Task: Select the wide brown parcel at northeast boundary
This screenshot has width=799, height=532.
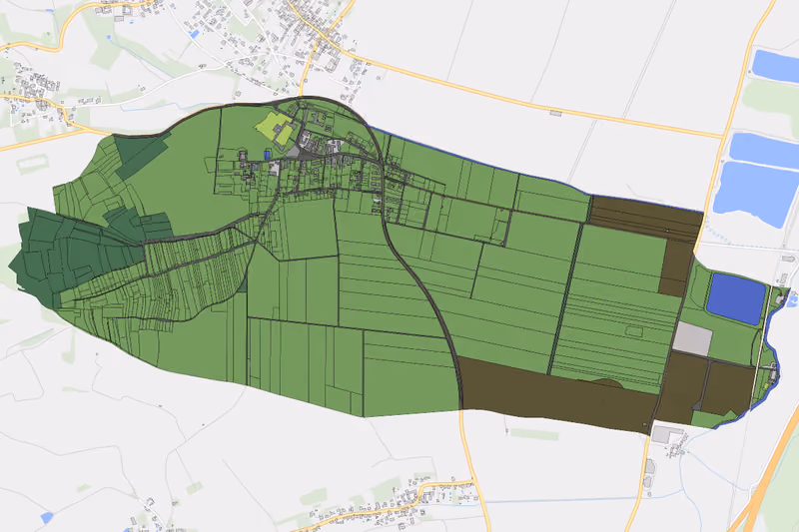Action: pyautogui.click(x=645, y=218)
